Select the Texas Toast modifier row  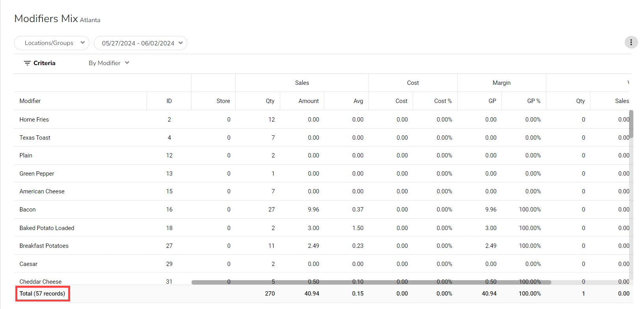pyautogui.click(x=35, y=138)
